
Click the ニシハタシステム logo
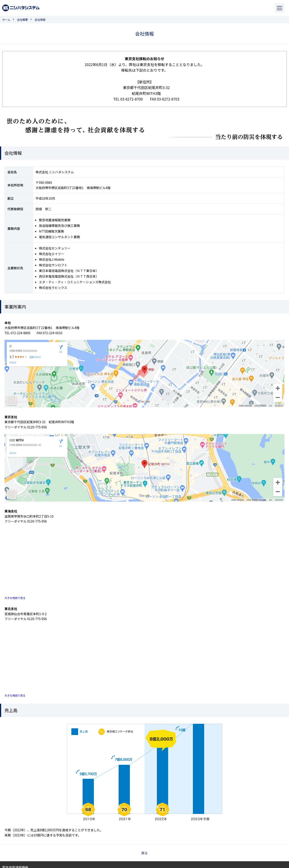[21, 8]
